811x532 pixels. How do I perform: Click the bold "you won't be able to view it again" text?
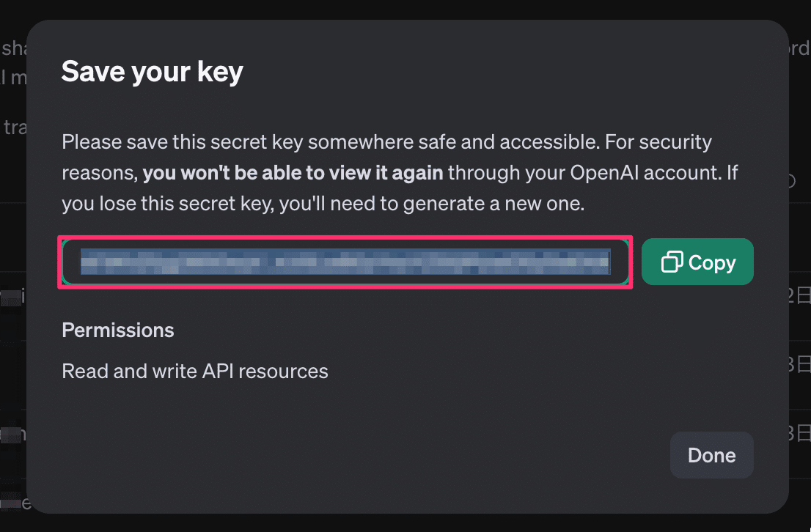click(x=293, y=173)
